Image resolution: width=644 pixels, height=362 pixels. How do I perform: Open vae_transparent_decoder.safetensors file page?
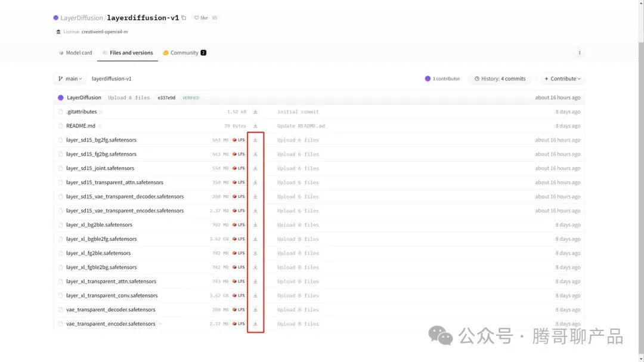point(110,310)
